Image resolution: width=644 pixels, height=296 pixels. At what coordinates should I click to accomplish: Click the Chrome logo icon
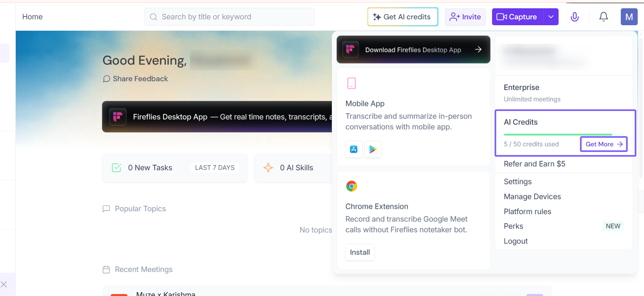[352, 186]
